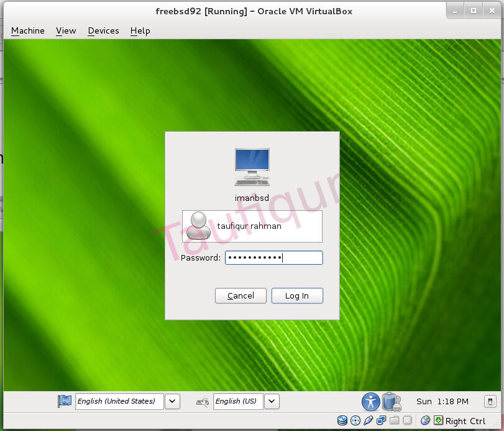Select the taufiqur rahman user entry
504x431 pixels.
pyautogui.click(x=252, y=226)
